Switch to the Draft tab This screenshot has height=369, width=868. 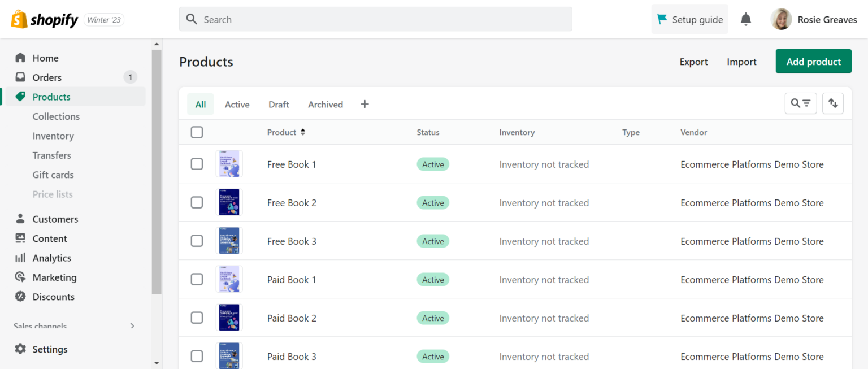(279, 104)
